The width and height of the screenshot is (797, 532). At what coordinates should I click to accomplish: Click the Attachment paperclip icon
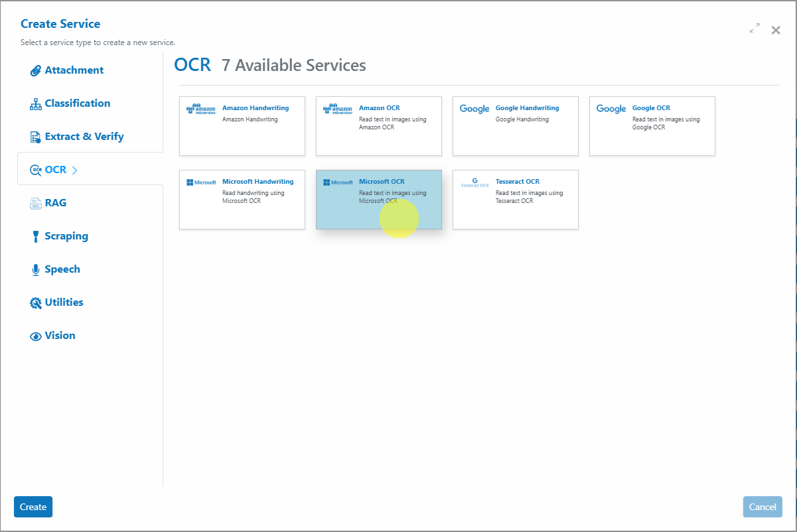(x=36, y=71)
